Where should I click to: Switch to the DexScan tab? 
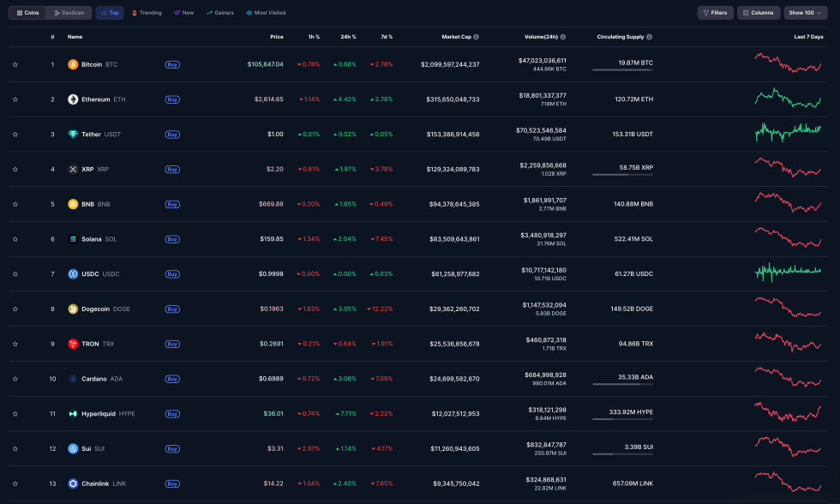[69, 13]
